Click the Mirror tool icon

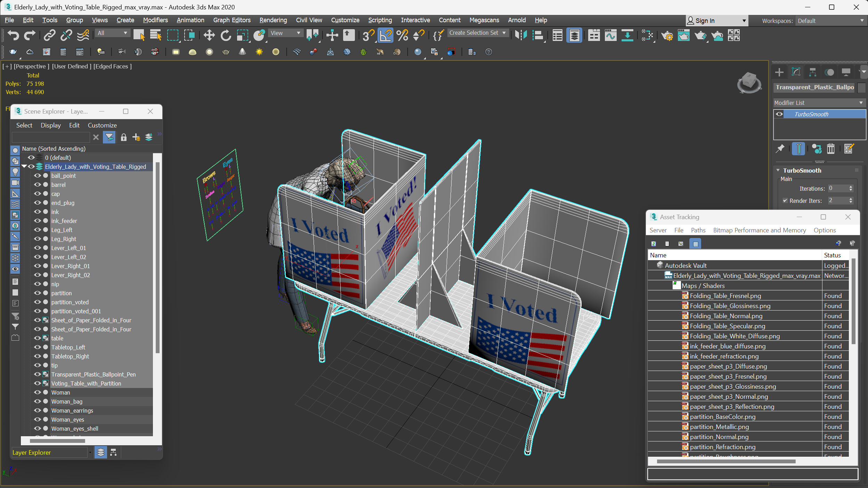tap(521, 35)
